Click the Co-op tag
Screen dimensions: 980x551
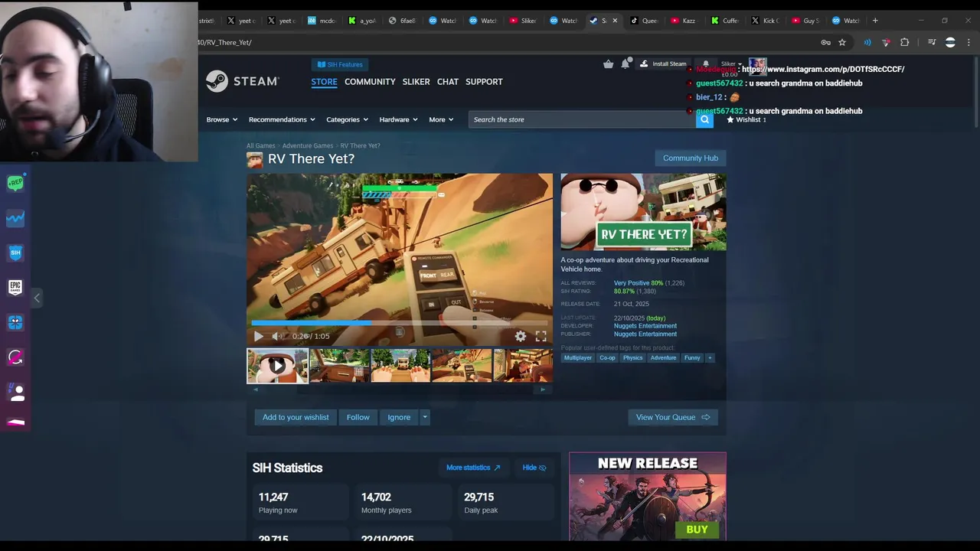click(x=607, y=358)
